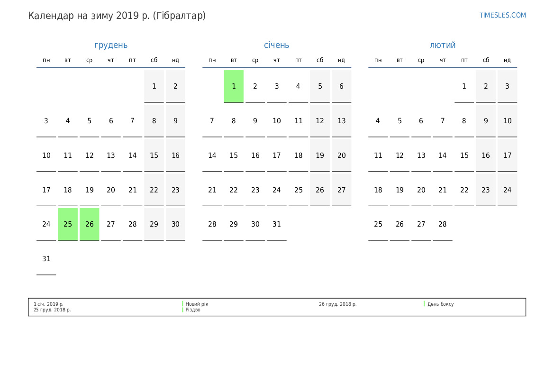Click the legend date '26 груд. 2018 р.'

pos(338,304)
